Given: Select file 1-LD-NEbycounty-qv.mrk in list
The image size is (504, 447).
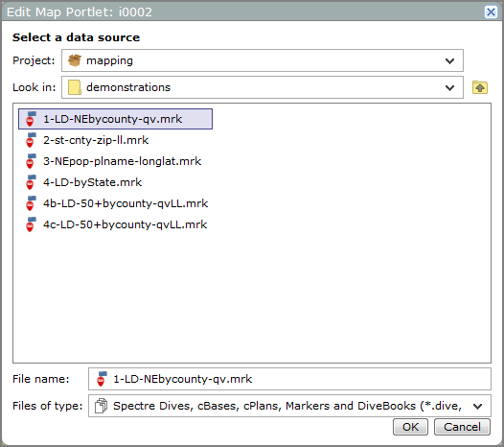Looking at the screenshot, I should tap(115, 119).
